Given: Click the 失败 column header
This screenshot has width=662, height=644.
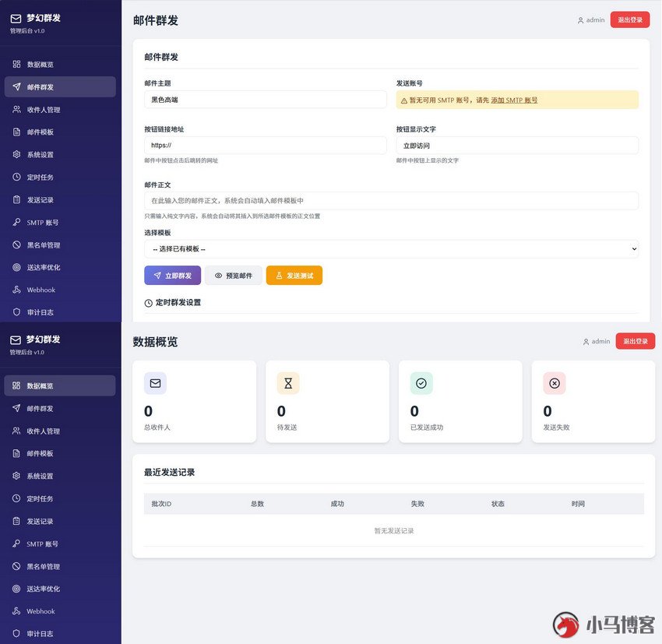Looking at the screenshot, I should click(x=417, y=504).
